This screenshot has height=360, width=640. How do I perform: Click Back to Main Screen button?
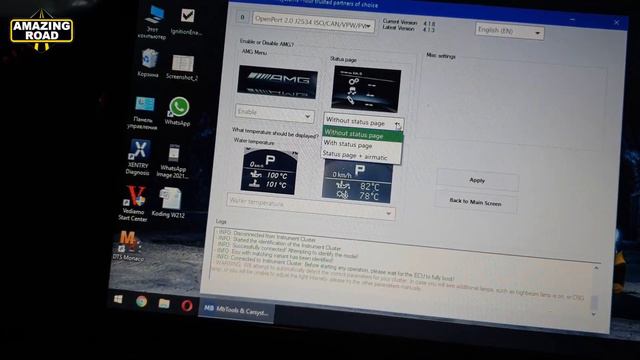(476, 202)
